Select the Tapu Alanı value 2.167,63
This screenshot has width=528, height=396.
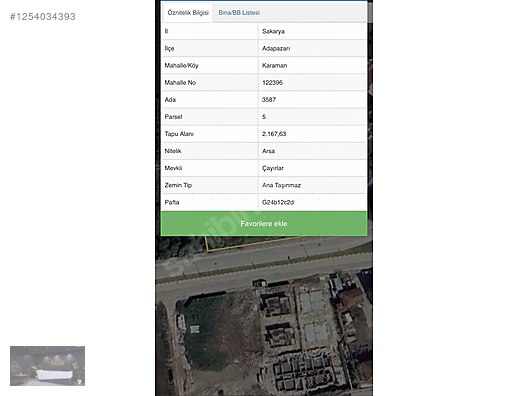(x=274, y=134)
